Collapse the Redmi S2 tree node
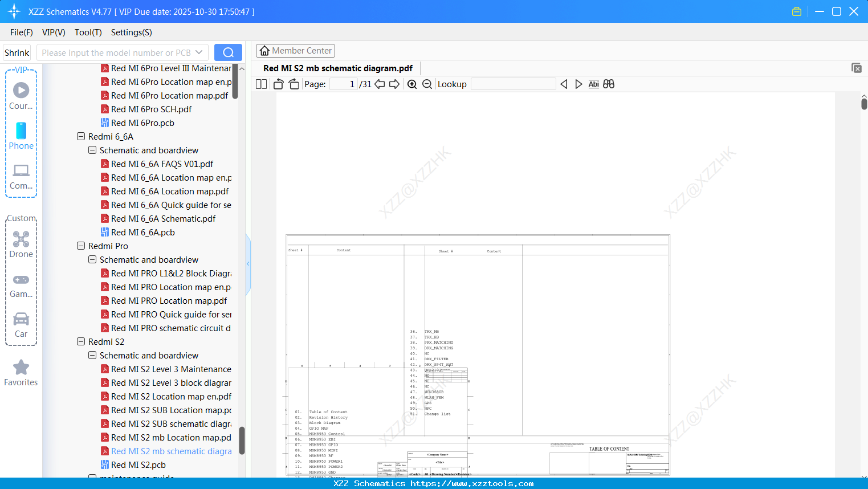868x489 pixels. pyautogui.click(x=80, y=341)
